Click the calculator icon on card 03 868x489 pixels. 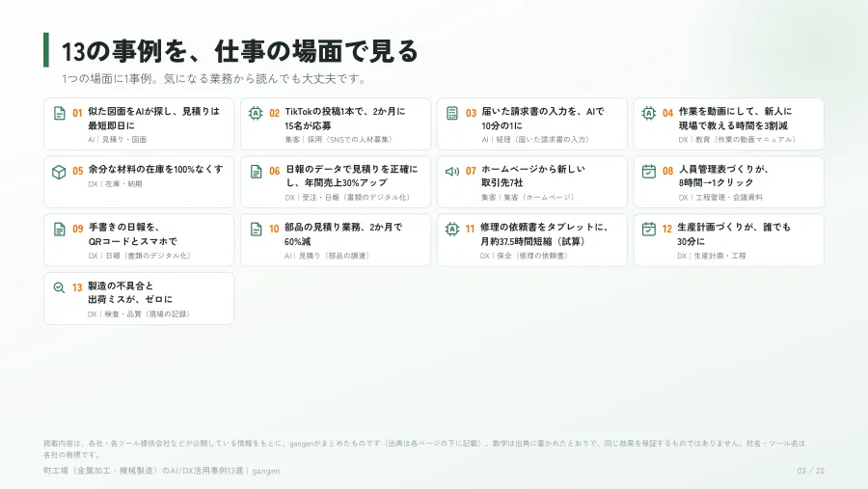pos(452,114)
